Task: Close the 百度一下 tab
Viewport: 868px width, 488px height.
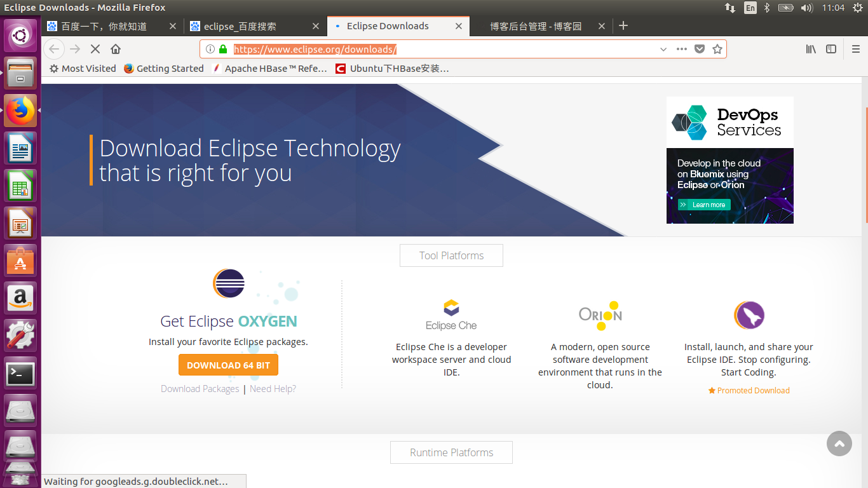Action: pos(173,26)
